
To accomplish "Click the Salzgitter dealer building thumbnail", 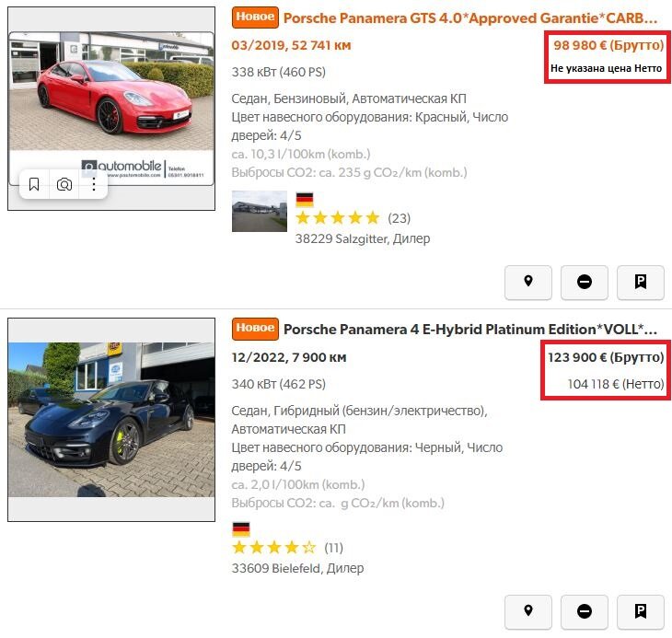I will [x=260, y=211].
